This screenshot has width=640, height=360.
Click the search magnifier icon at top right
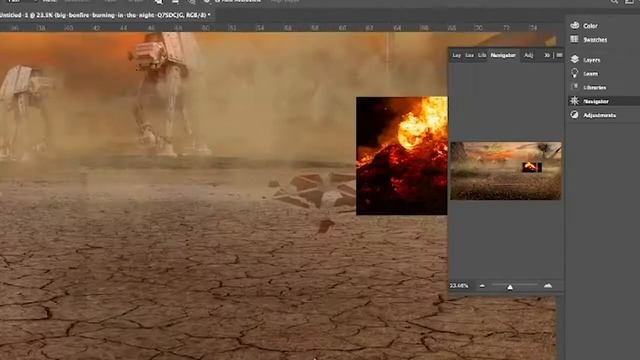[x=613, y=2]
